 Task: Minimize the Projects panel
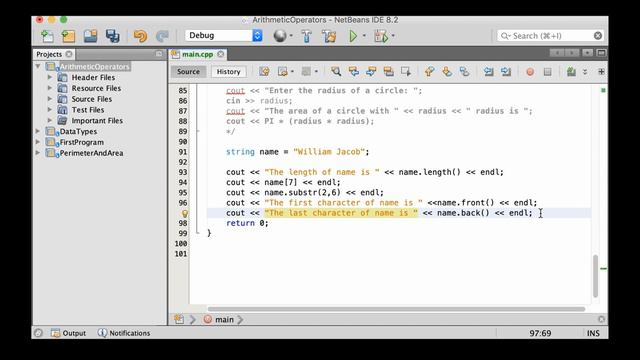pos(159,54)
